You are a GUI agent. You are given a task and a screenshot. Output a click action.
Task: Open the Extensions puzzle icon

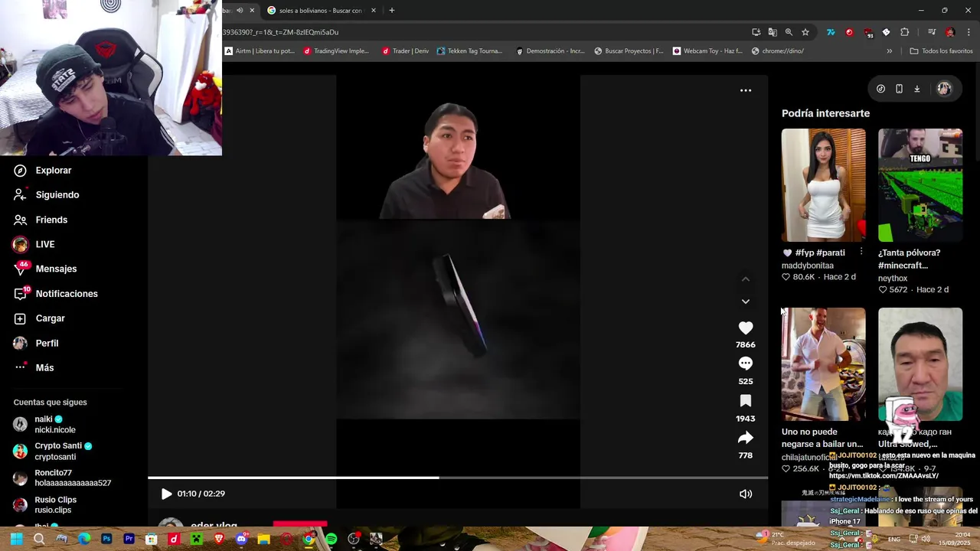905,32
